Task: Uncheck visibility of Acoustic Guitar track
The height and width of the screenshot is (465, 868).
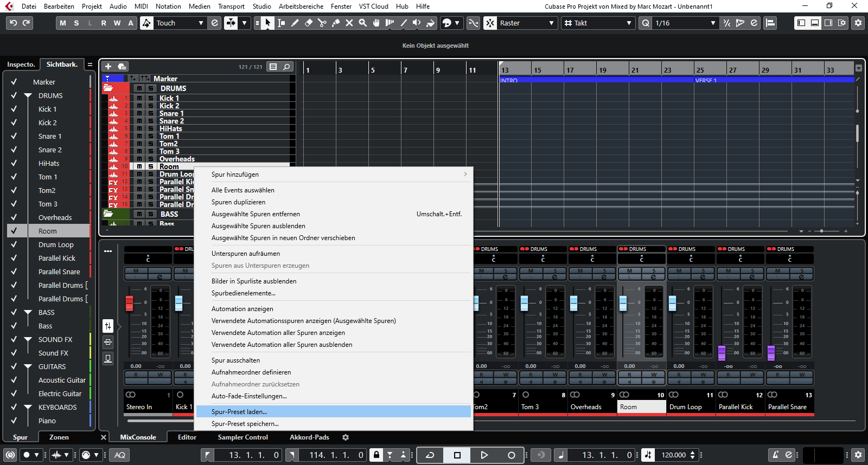Action: pos(14,380)
